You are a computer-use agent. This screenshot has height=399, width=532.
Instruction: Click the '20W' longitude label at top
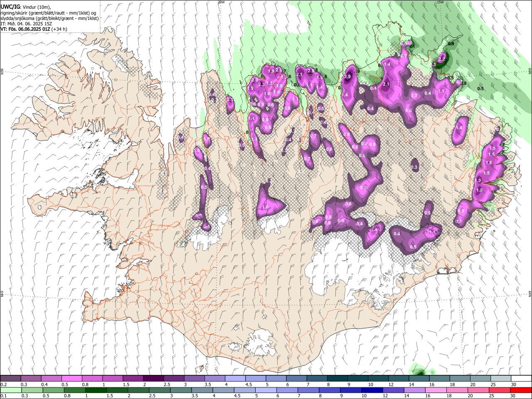click(x=221, y=2)
